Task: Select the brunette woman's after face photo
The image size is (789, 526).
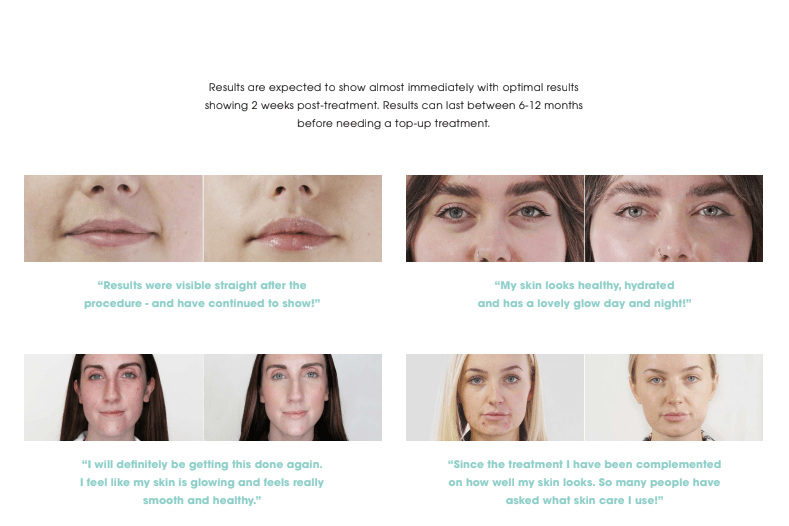Action: coord(293,397)
